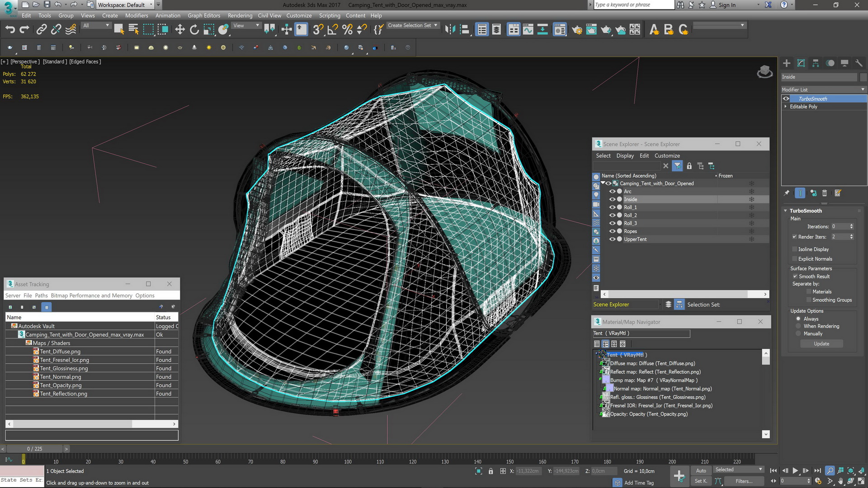Image resolution: width=868 pixels, height=488 pixels.
Task: Collapse Camping_Tent_with_Door_Opened tree node
Action: (x=603, y=183)
